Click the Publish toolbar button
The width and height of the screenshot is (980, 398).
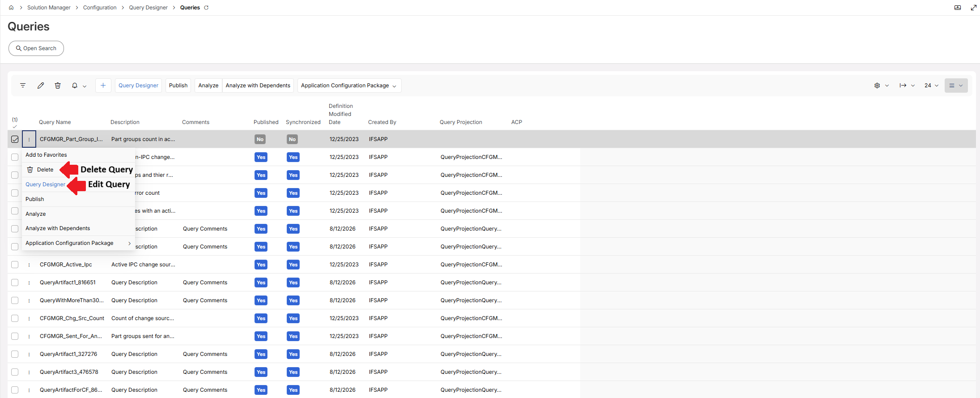tap(178, 86)
